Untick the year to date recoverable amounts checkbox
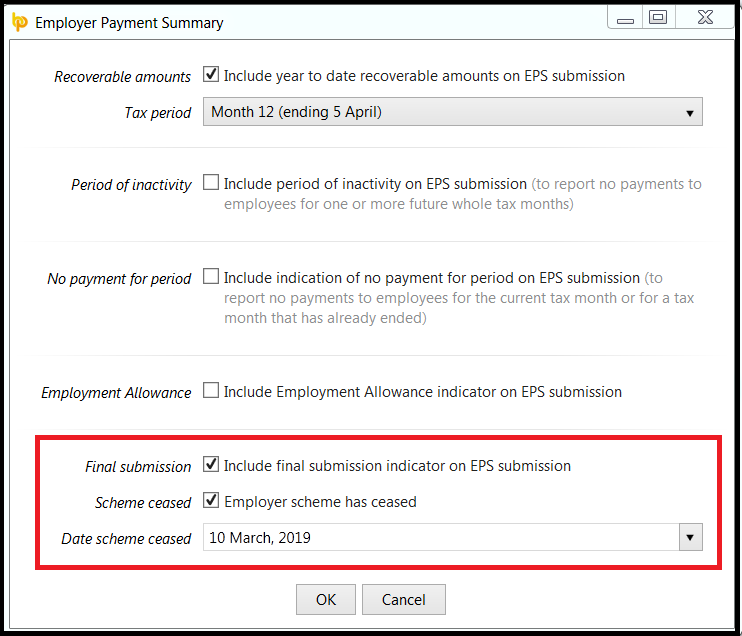Viewport: 742px width, 636px height. coord(211,74)
